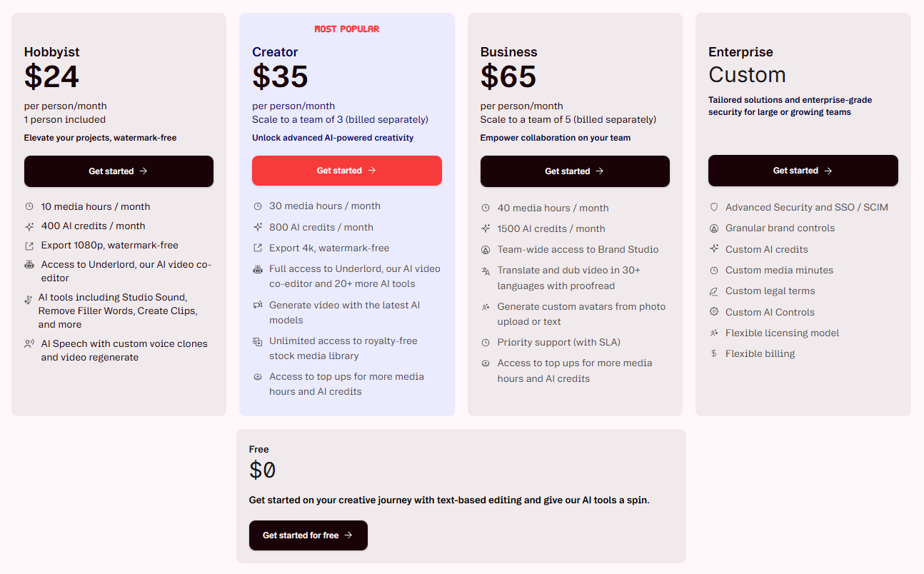This screenshot has height=574, width=924.
Task: Click the Priority support (with SLA) feature text
Action: pyautogui.click(x=559, y=342)
